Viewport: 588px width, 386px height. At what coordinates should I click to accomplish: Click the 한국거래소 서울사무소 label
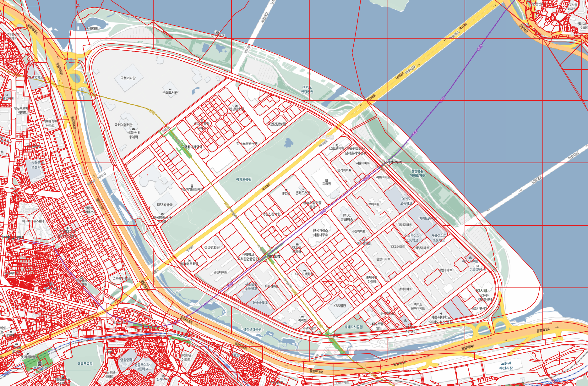pyautogui.click(x=320, y=233)
